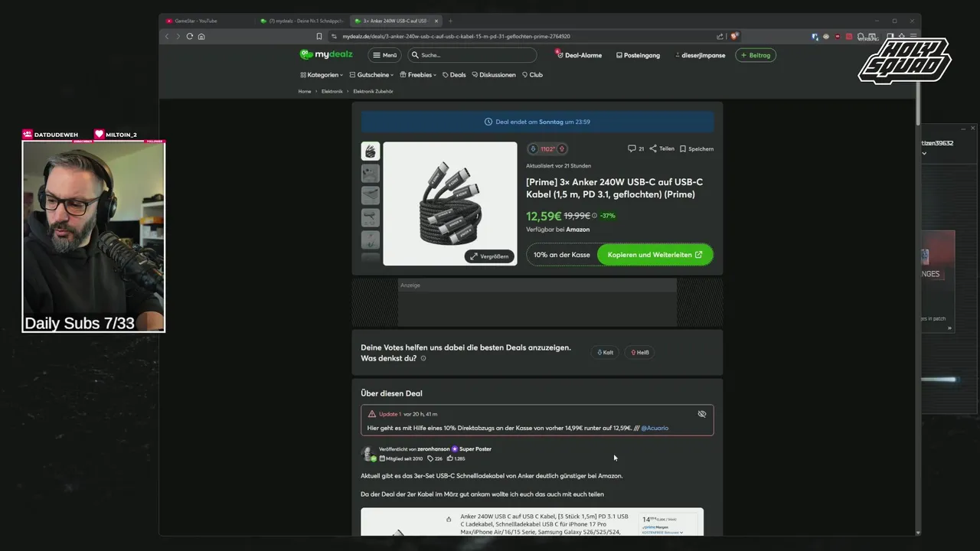
Task: Select the fifth product thumbnail
Action: [x=371, y=240]
